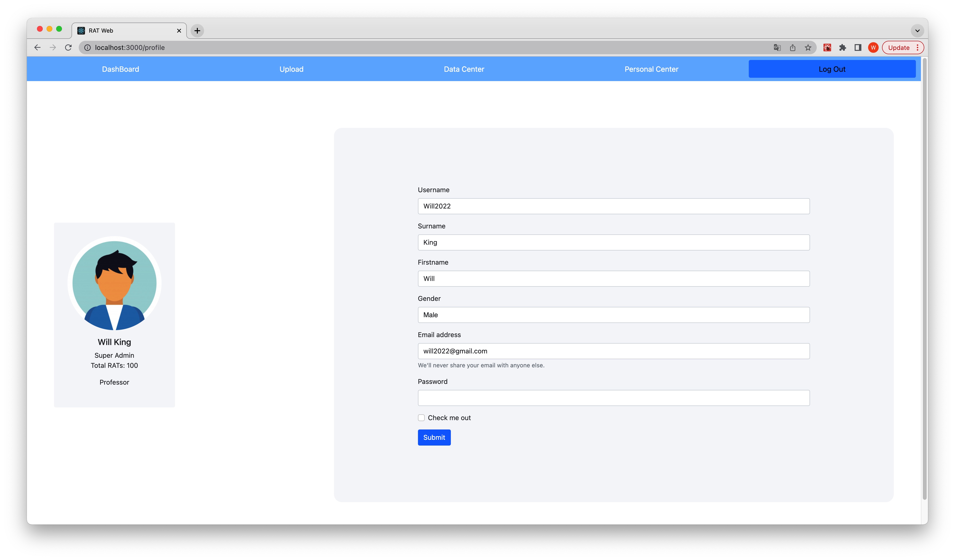955x560 pixels.
Task: Click the share page icon
Action: pyautogui.click(x=792, y=47)
